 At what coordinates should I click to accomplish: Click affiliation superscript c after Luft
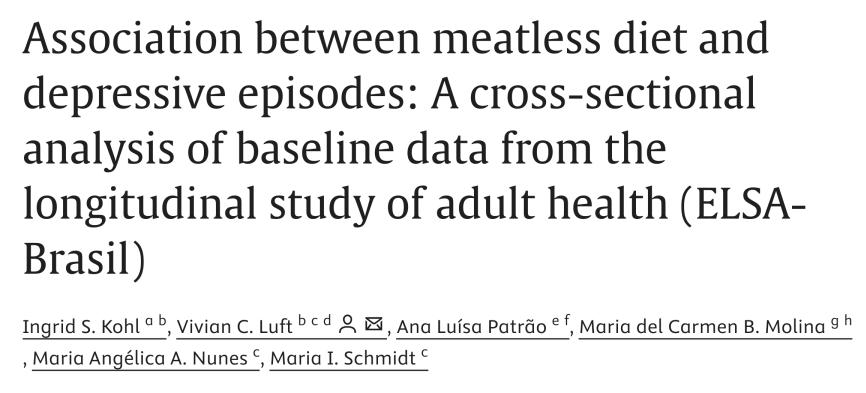click(x=314, y=321)
